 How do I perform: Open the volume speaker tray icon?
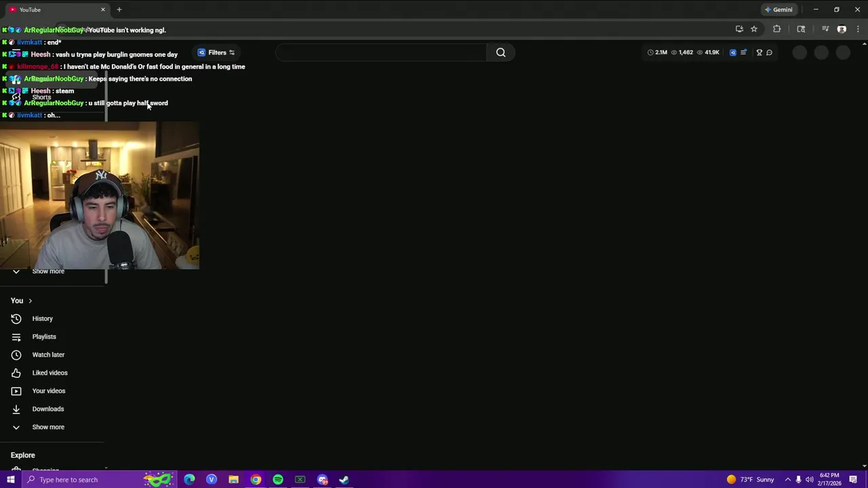810,480
